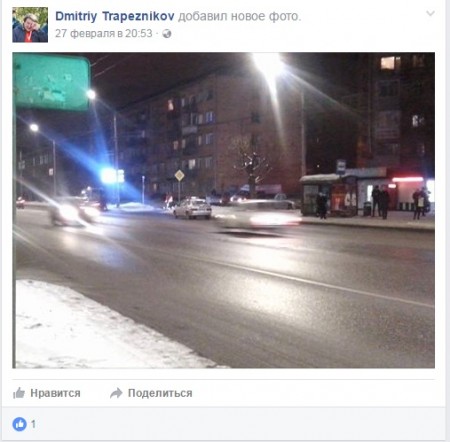Click the yellow diamond priority road sign
450x442 pixels.
click(179, 175)
